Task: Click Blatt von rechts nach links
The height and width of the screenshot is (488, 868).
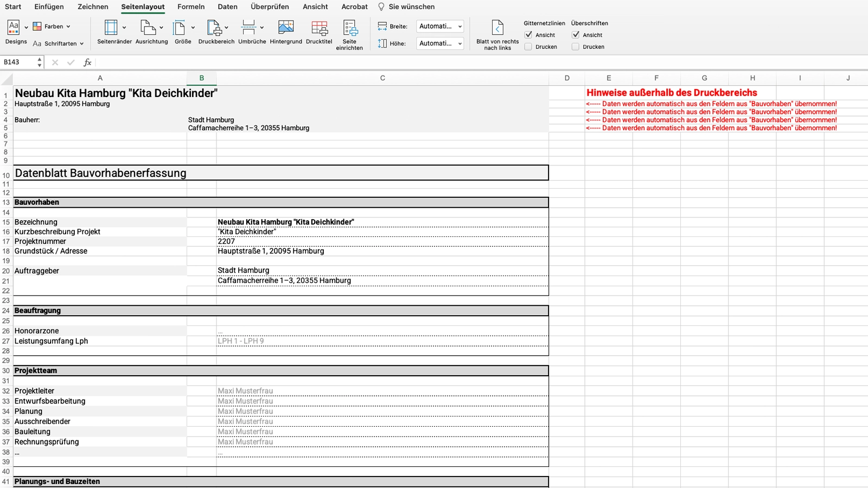Action: [x=497, y=35]
